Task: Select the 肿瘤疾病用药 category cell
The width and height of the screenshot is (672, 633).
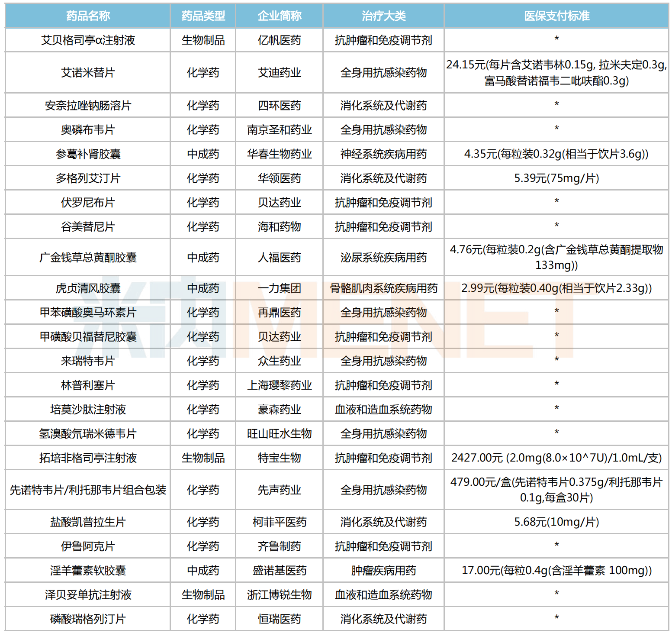Action: click(383, 571)
